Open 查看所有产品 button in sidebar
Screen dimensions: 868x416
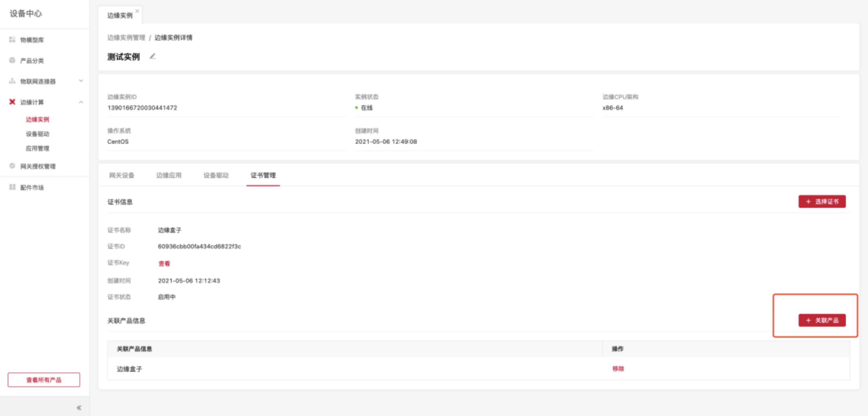[x=44, y=380]
